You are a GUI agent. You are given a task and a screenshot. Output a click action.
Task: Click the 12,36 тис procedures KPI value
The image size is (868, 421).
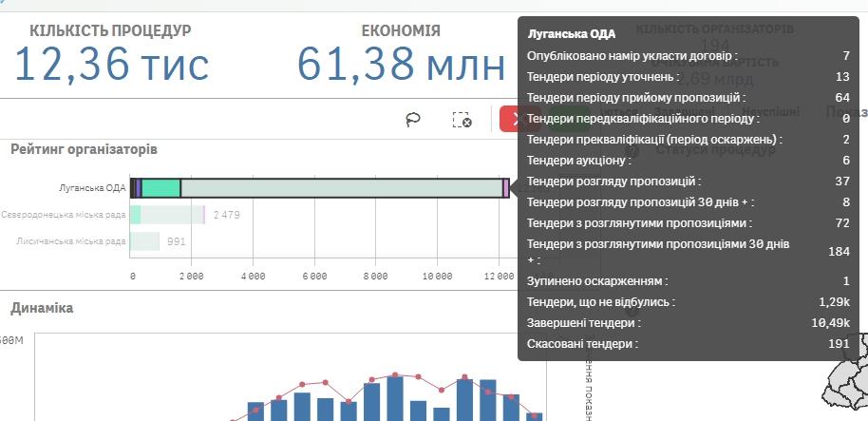tap(111, 64)
